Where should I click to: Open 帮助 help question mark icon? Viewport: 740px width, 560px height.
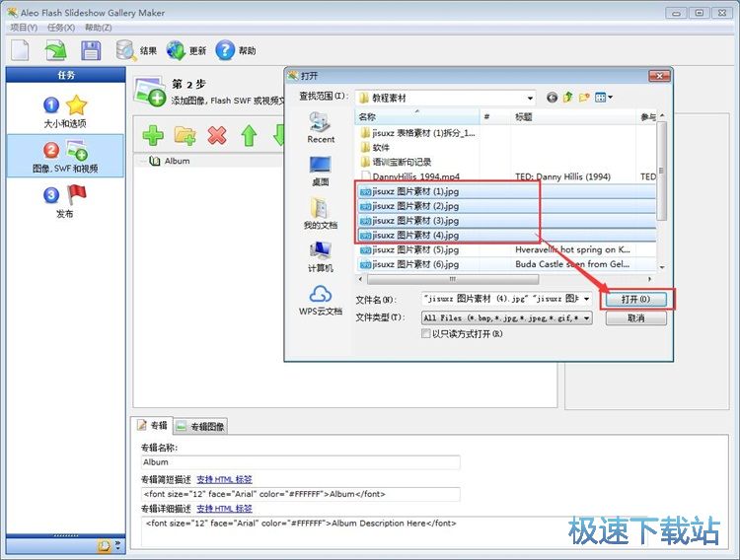pyautogui.click(x=236, y=50)
